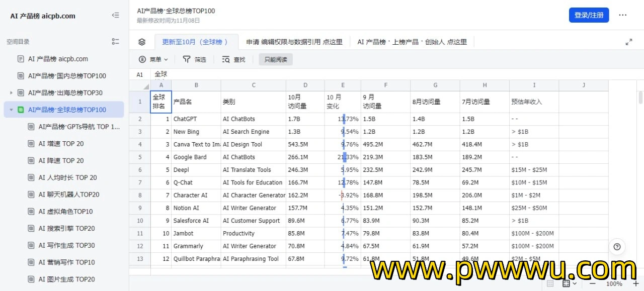Screen dimensions: 644x291
Task: Select the $15M - $25M revenue cell
Action: pos(534,170)
